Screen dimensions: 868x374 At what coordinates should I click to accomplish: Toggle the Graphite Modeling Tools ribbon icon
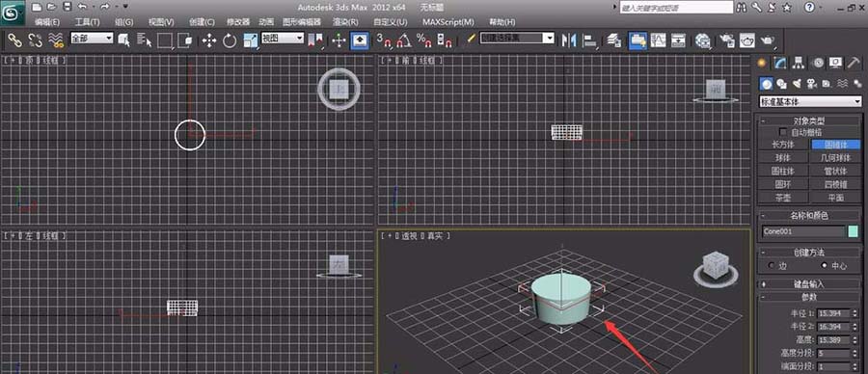637,40
